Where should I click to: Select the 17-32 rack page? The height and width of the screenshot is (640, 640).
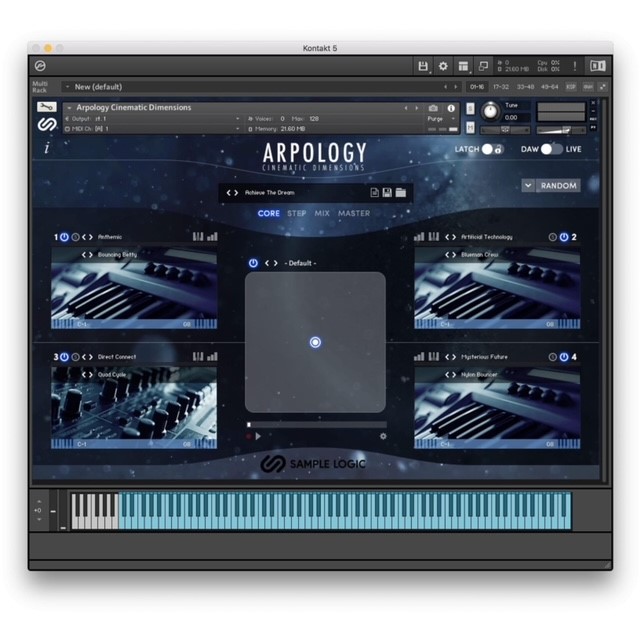coord(501,87)
